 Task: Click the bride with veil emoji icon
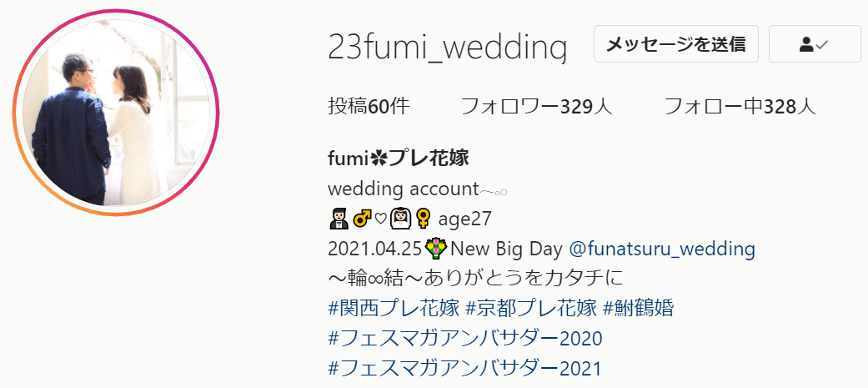point(399,219)
